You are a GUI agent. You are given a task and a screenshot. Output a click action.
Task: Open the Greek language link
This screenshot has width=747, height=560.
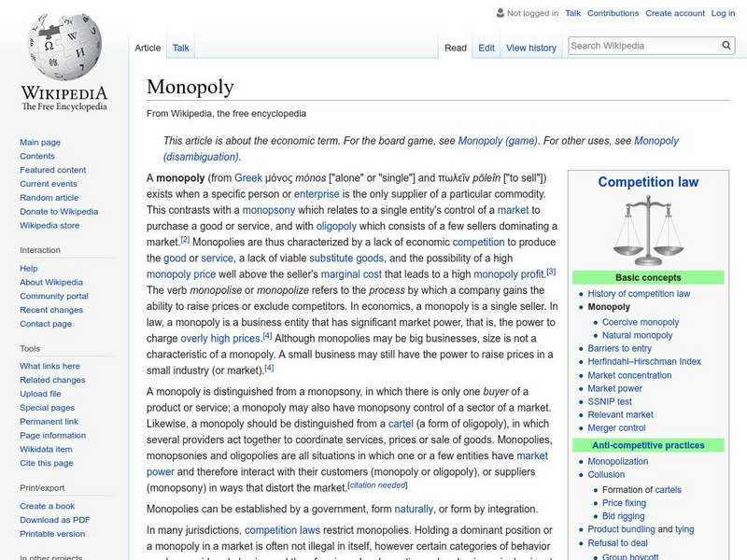point(248,178)
